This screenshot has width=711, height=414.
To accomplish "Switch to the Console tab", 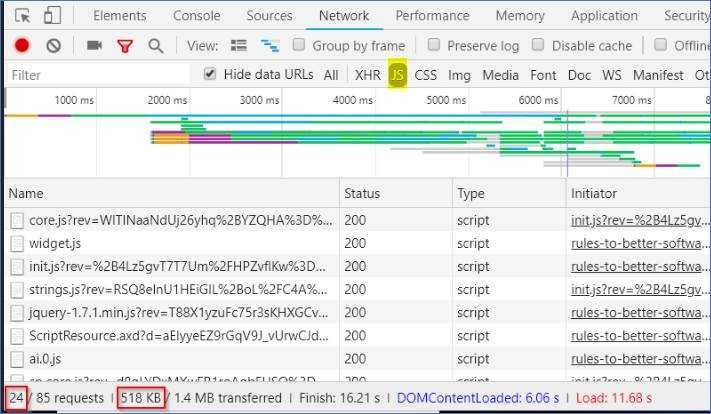I will click(197, 16).
